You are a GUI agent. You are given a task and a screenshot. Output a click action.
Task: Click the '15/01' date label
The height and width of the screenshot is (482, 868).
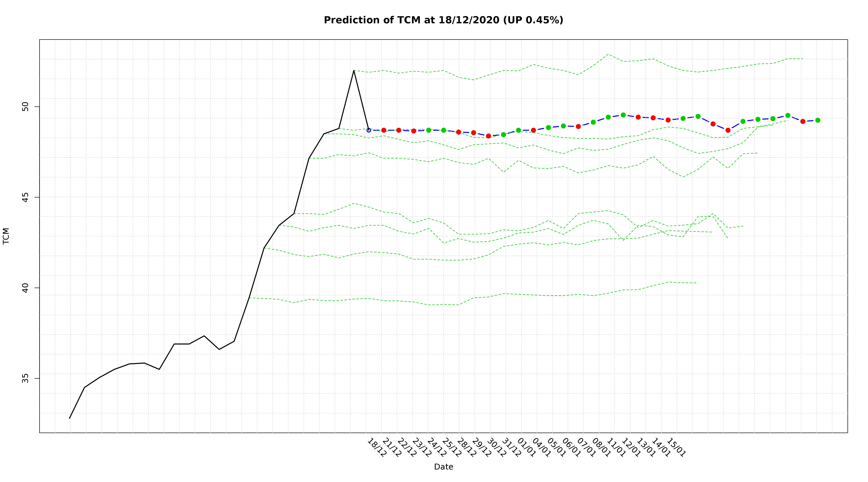tap(676, 447)
